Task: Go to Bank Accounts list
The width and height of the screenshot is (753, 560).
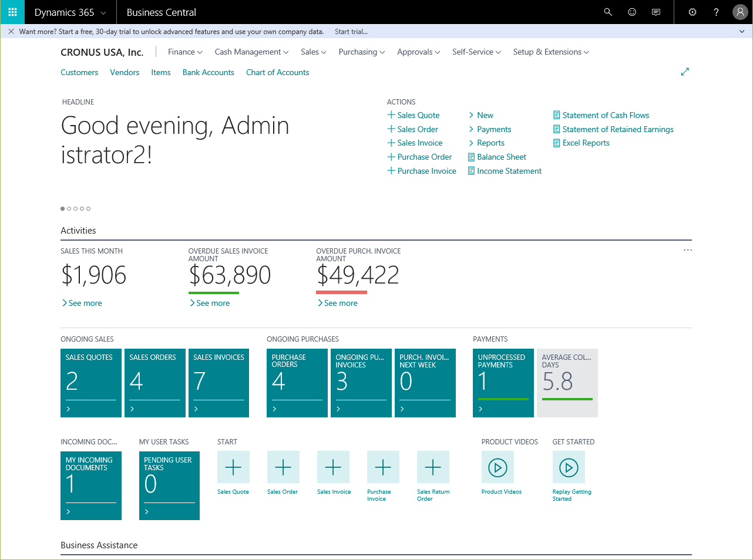Action: (x=209, y=72)
